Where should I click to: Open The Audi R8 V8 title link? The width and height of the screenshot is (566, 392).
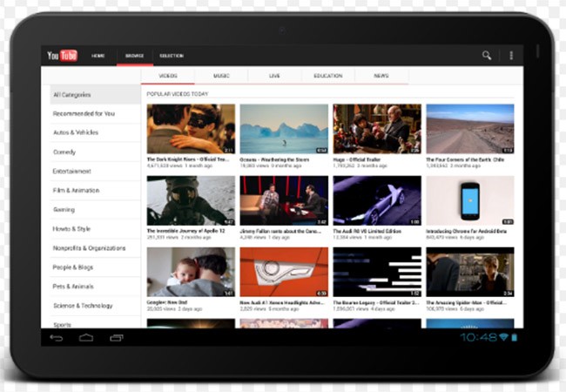click(x=367, y=231)
